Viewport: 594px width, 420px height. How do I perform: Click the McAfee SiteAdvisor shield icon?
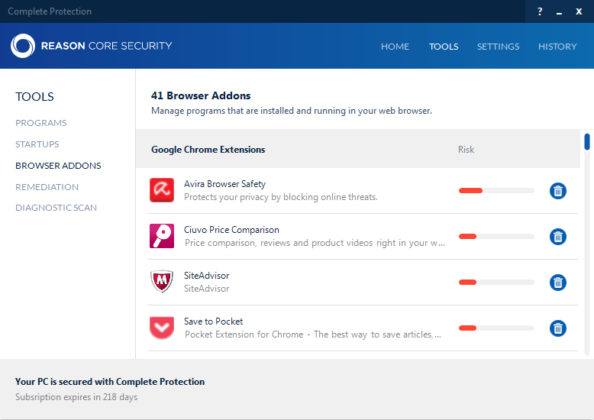click(162, 281)
